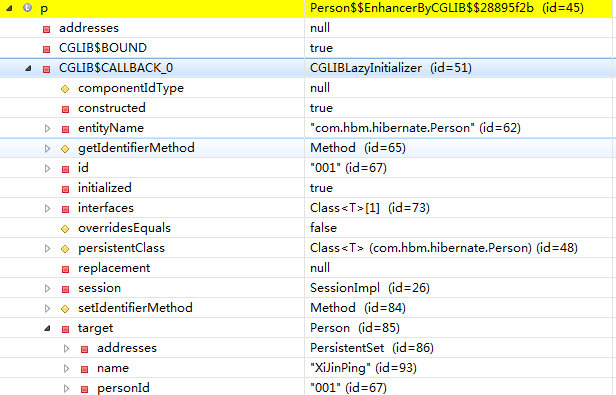Click value SessionImpl (id=26)
616x395 pixels.
pyautogui.click(x=370, y=288)
